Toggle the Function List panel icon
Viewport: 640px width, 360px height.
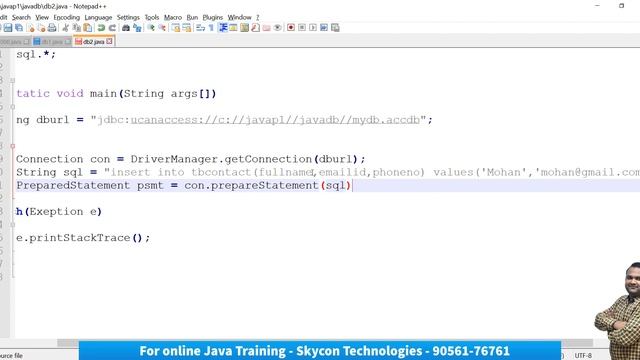point(256,28)
